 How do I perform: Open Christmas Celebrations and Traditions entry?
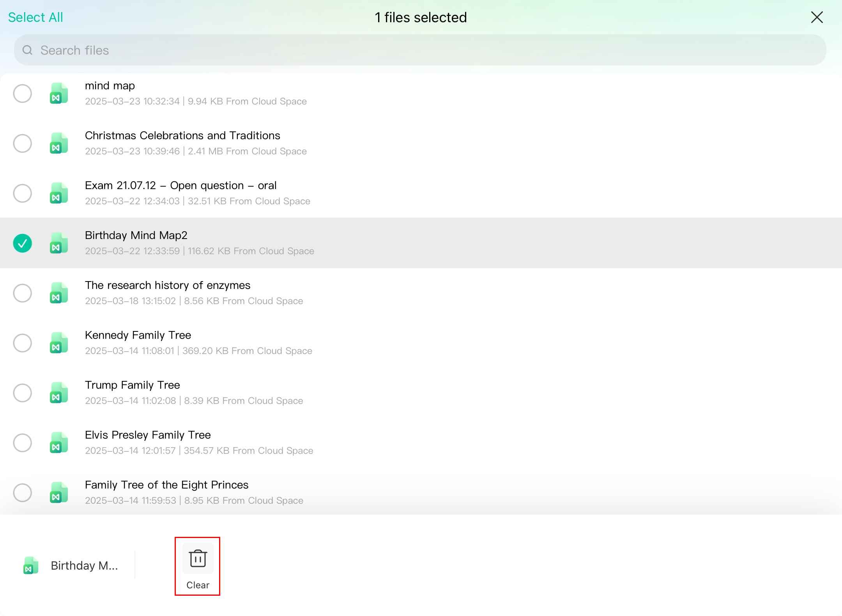click(x=182, y=136)
